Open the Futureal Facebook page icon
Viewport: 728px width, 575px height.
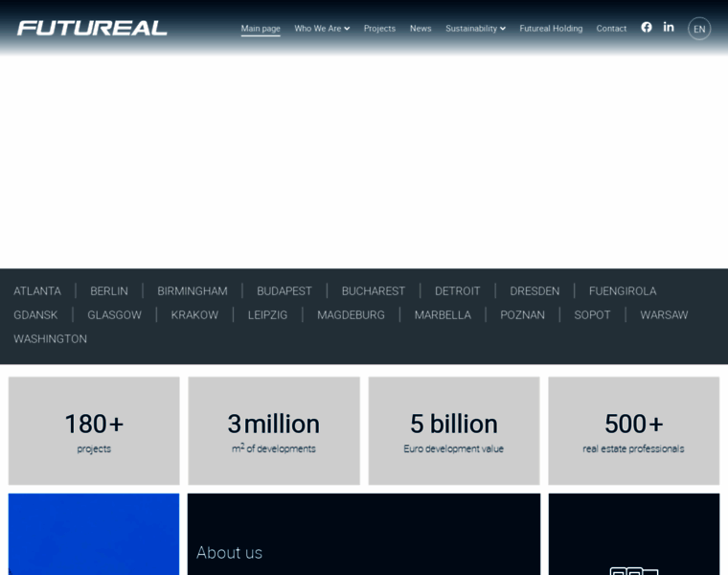coord(647,28)
